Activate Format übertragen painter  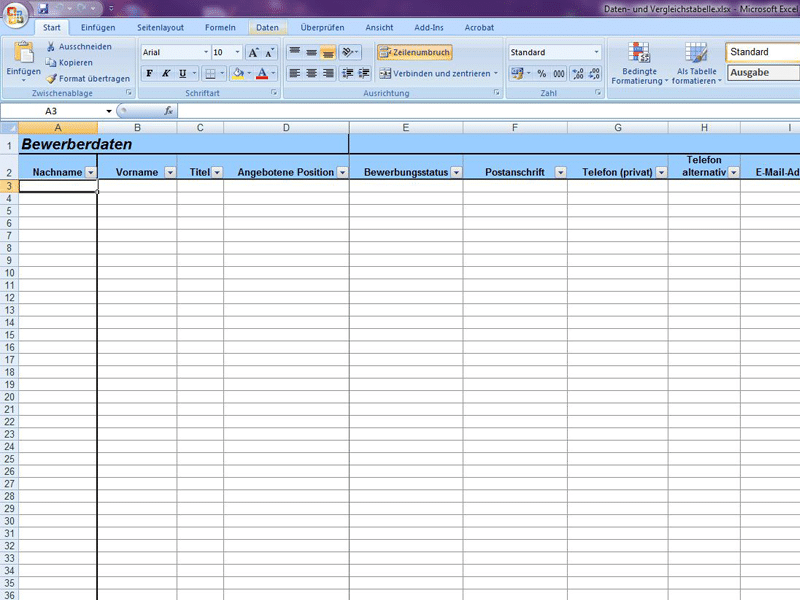point(87,79)
